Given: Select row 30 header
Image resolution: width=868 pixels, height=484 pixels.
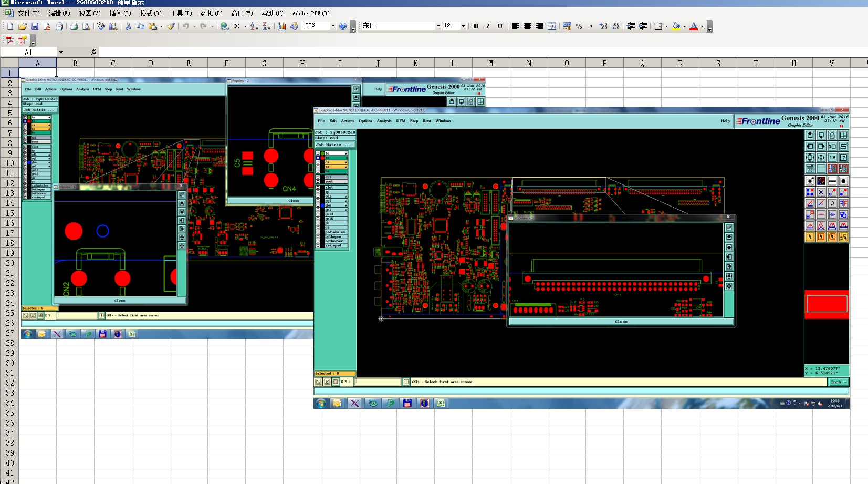Looking at the screenshot, I should [9, 363].
